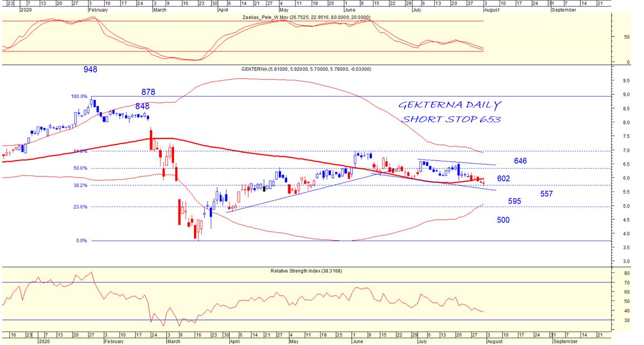Click the Zaelias_Pele_W.Mov indicator title
This screenshot has width=644, height=345.
(306, 17)
